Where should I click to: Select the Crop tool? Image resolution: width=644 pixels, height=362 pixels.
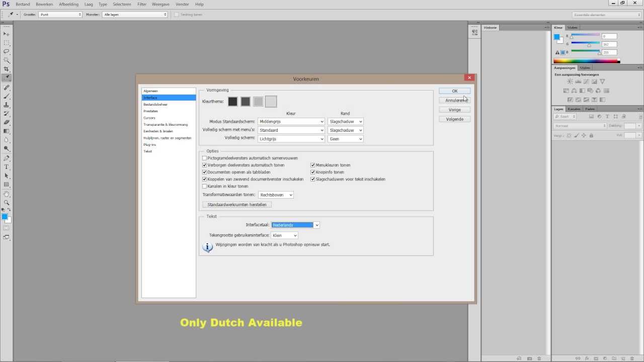[7, 69]
